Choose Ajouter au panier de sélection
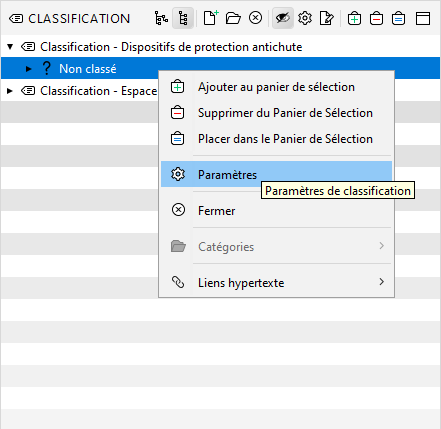Screen dimensions: 441x429 [276, 87]
